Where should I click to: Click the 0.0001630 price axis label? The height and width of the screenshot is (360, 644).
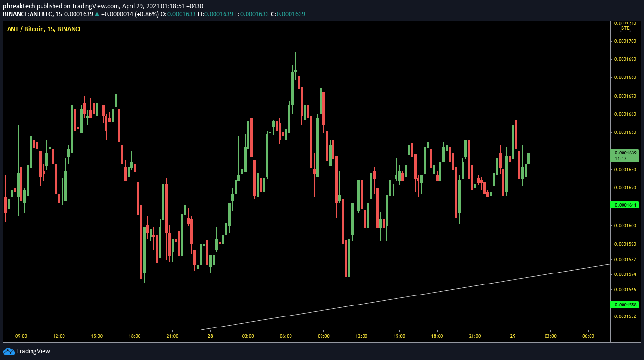626,170
